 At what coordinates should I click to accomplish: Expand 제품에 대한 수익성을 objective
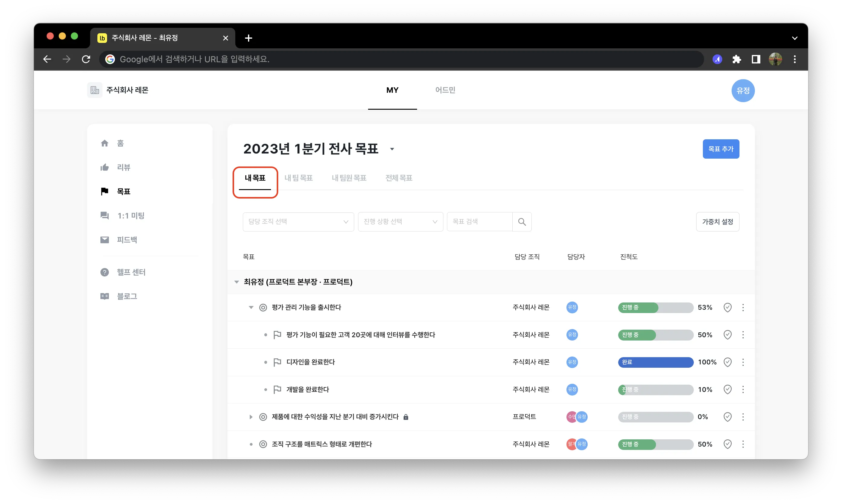(x=251, y=417)
